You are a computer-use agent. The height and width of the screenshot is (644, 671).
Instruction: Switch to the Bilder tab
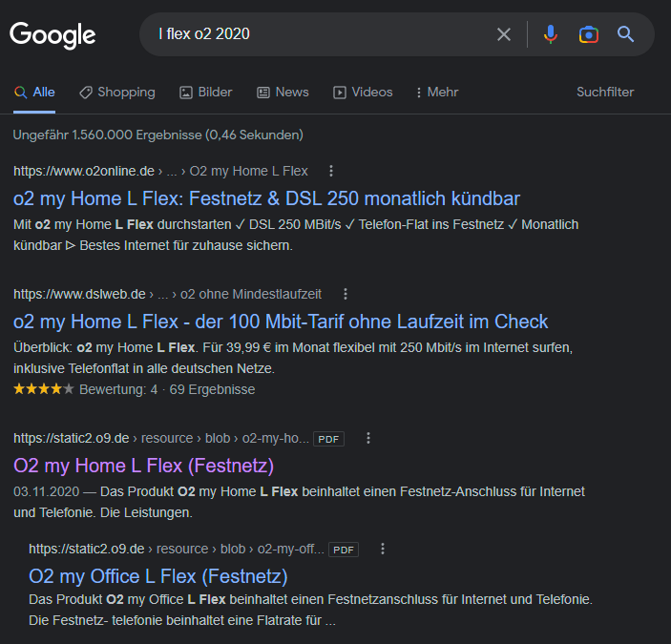pos(206,93)
